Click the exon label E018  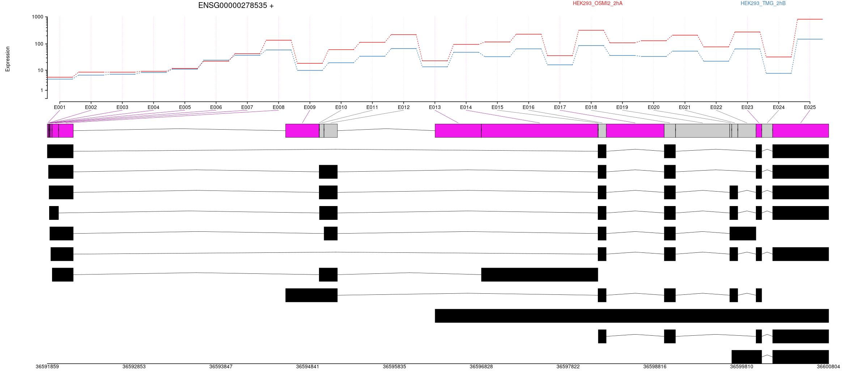[591, 107]
